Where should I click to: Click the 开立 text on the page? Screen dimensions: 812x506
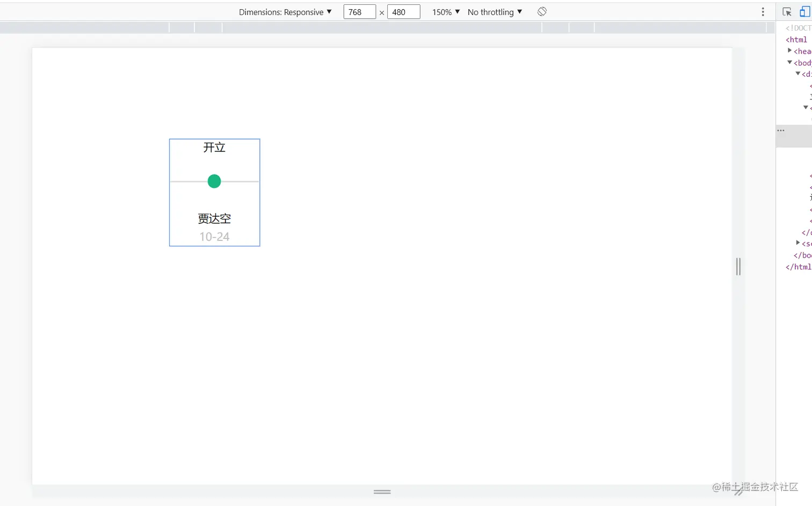click(x=214, y=147)
